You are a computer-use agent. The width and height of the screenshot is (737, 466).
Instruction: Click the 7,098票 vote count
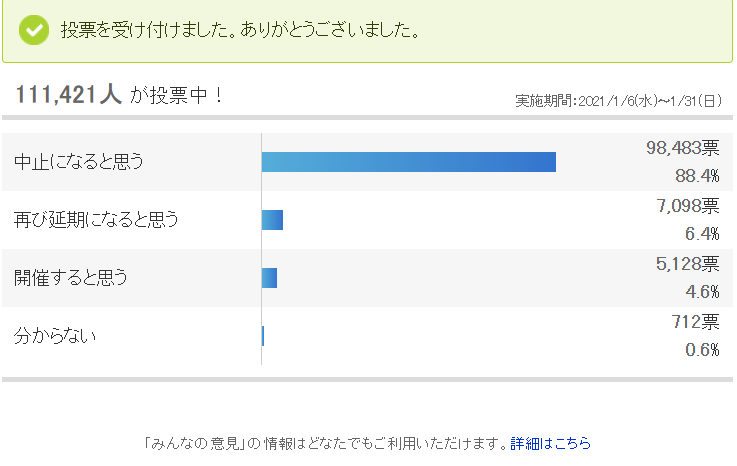[x=688, y=205]
